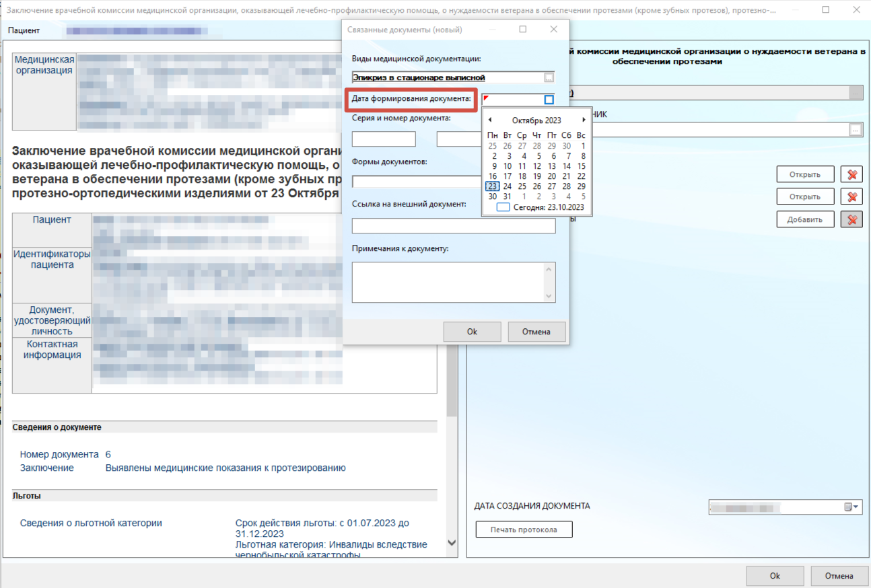
Task: Select date 14 in the calendar
Action: (x=567, y=166)
